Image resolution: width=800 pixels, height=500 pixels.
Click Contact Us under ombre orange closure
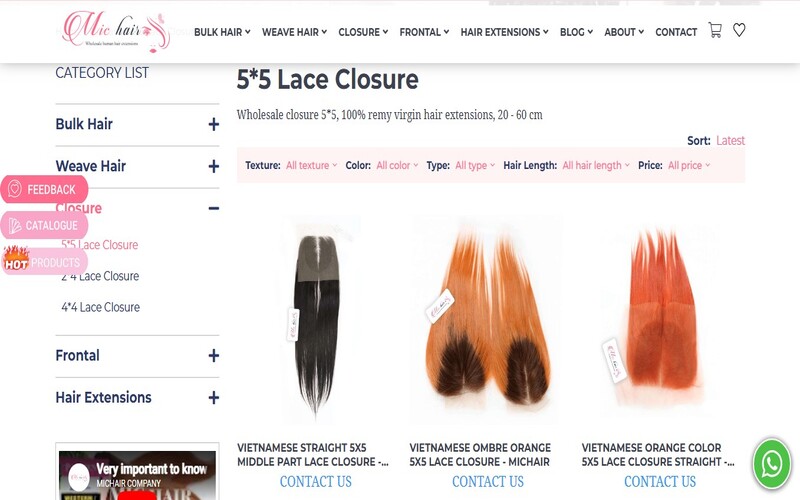pyautogui.click(x=488, y=481)
